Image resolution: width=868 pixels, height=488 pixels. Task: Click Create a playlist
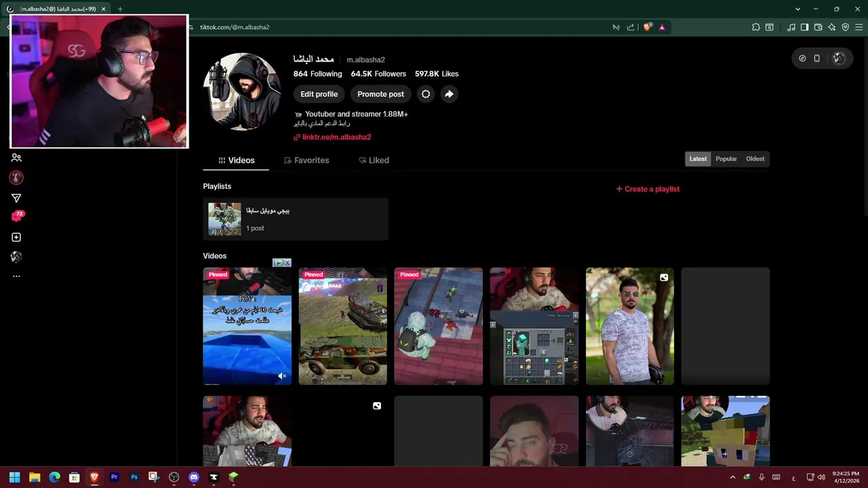point(648,189)
